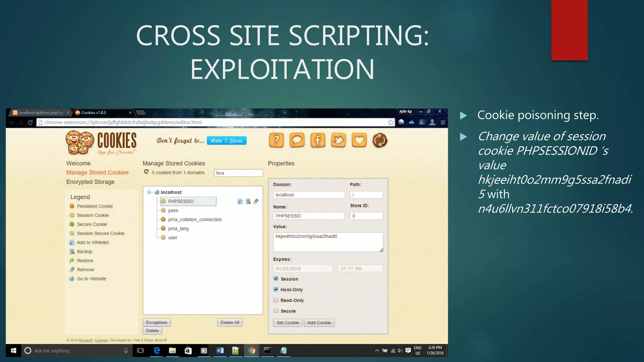Viewport: 644px width, 362px height.
Task: Switch to the Cookies v1.8.3 tab
Action: [x=103, y=112]
